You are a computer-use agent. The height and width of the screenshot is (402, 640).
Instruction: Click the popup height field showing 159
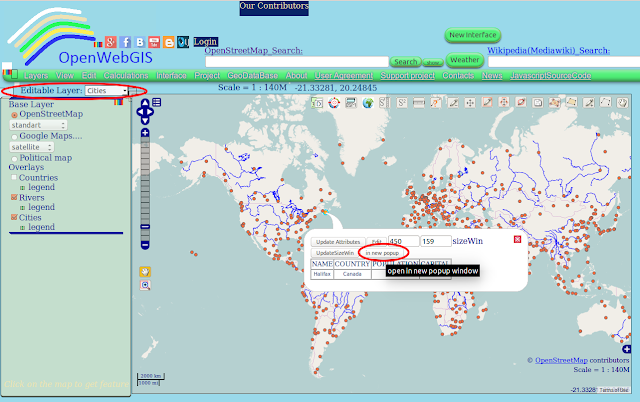pyautogui.click(x=436, y=241)
